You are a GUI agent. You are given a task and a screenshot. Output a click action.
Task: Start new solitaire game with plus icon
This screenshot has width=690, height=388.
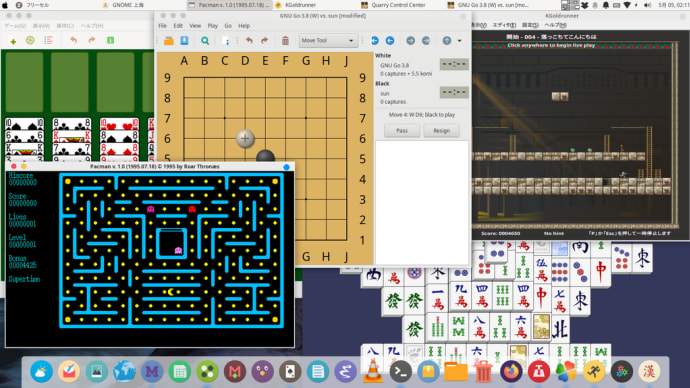coord(13,41)
